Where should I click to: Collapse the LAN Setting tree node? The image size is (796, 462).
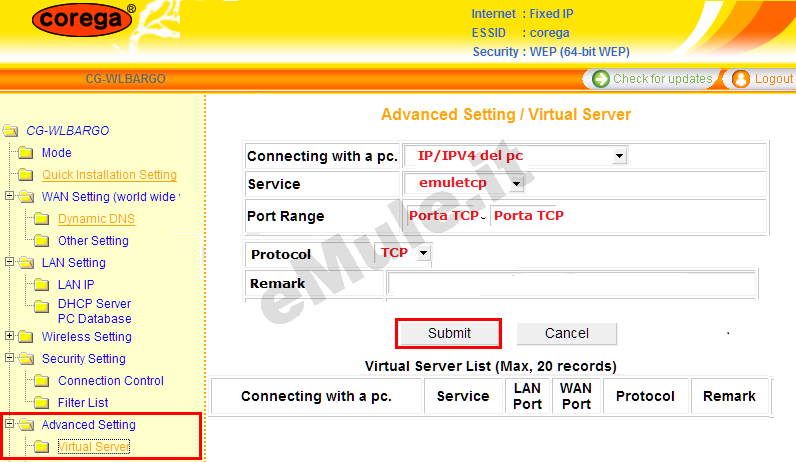click(10, 263)
